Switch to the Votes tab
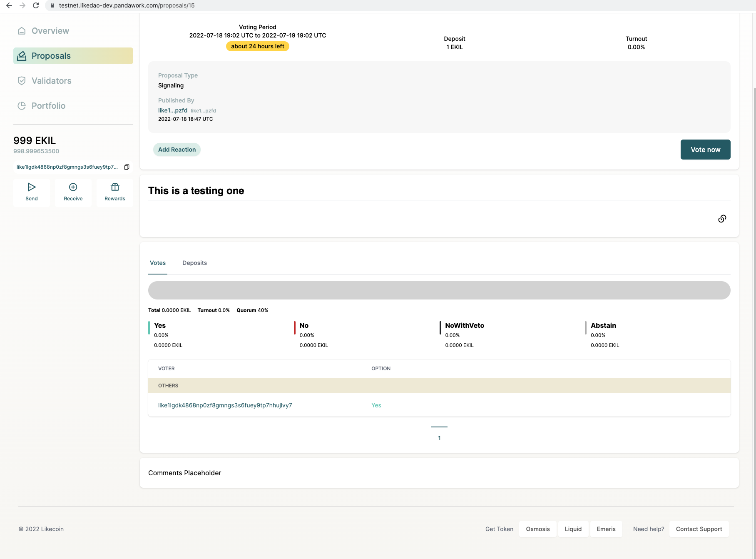The image size is (756, 559). tap(158, 263)
